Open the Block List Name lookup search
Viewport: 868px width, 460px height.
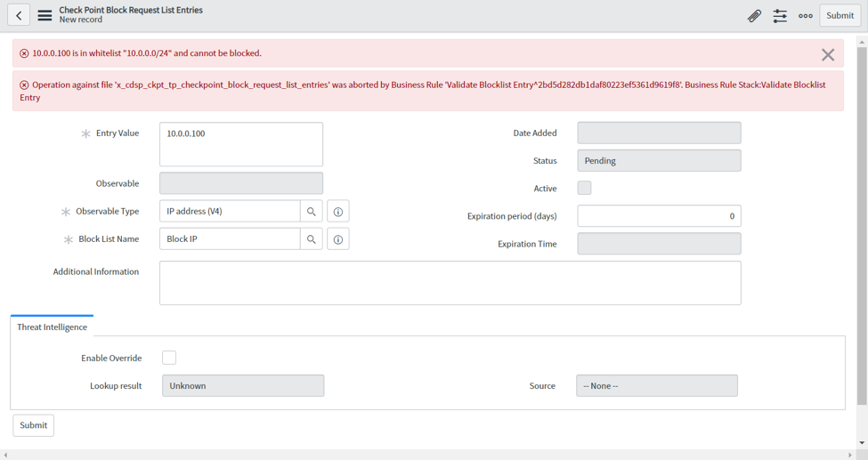point(312,238)
